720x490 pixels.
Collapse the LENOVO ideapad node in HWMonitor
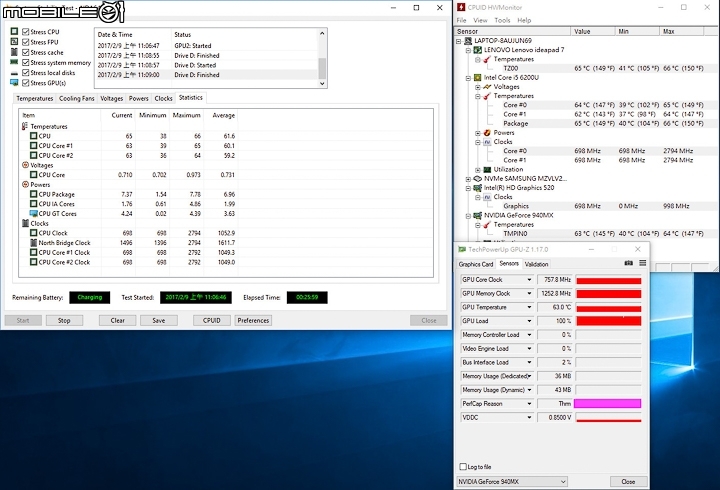(x=468, y=50)
